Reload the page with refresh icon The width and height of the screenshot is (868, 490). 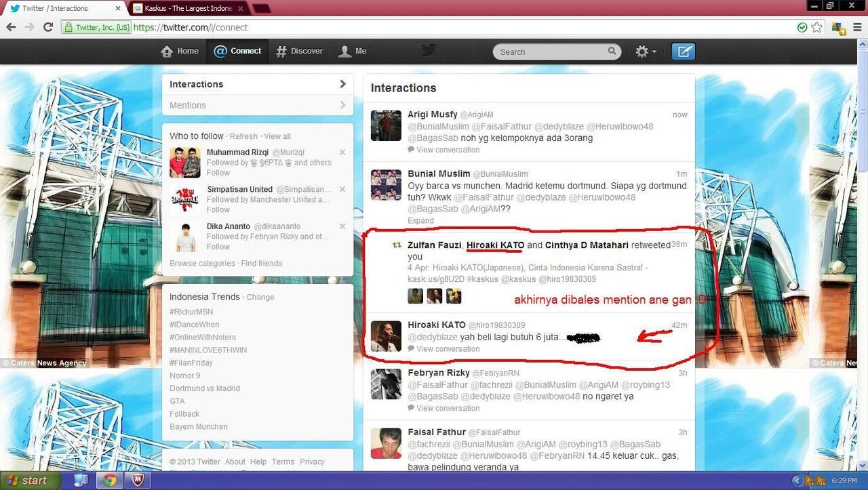click(48, 27)
